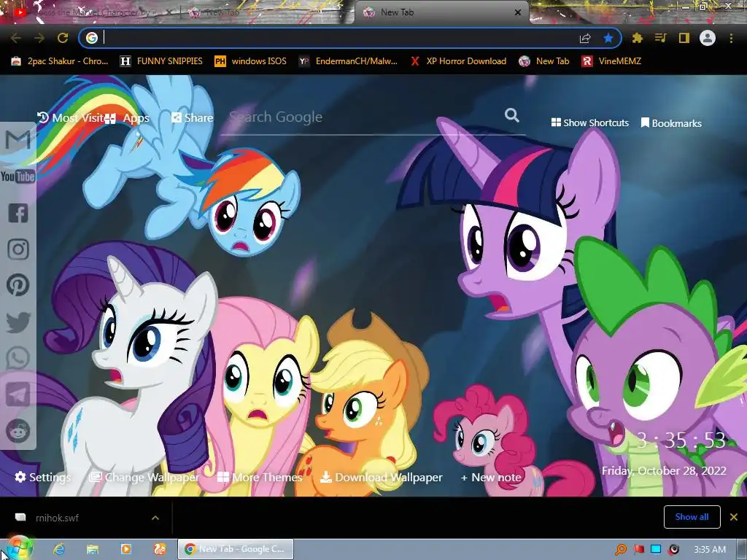Open the Most Visited menu

[71, 117]
